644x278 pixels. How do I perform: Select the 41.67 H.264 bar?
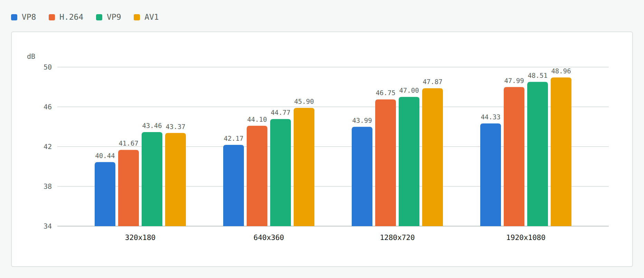(x=129, y=188)
